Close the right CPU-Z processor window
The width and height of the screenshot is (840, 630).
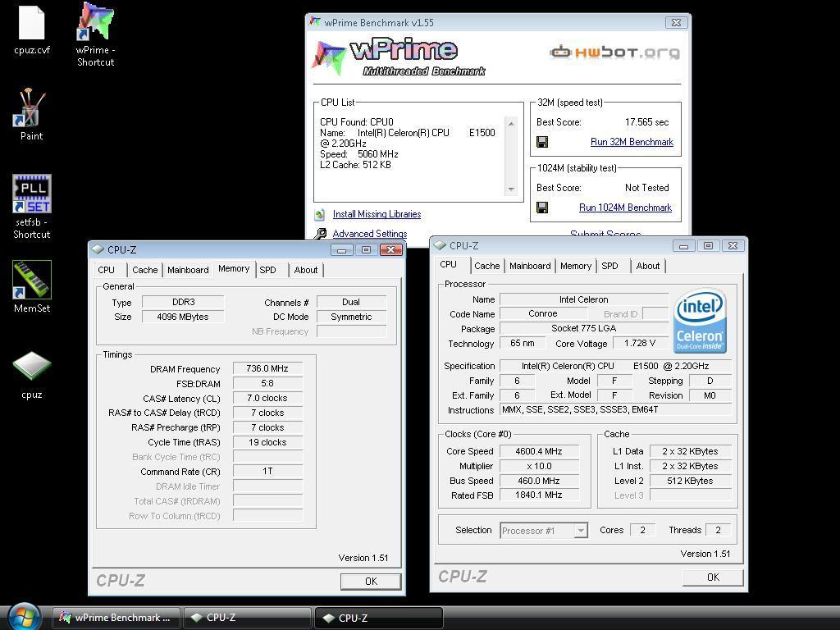(733, 246)
